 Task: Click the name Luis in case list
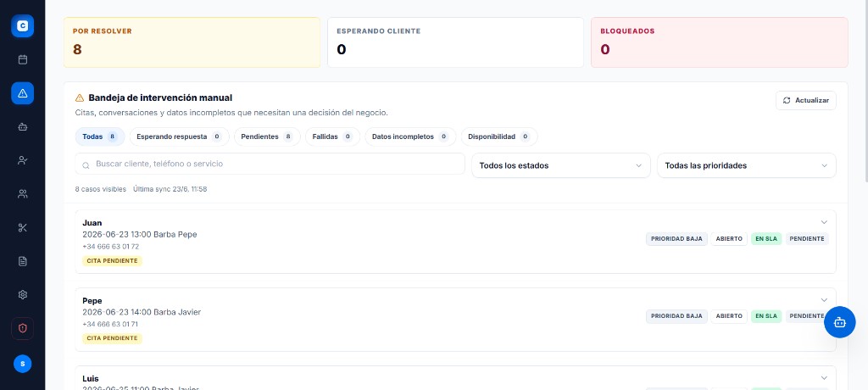point(90,378)
